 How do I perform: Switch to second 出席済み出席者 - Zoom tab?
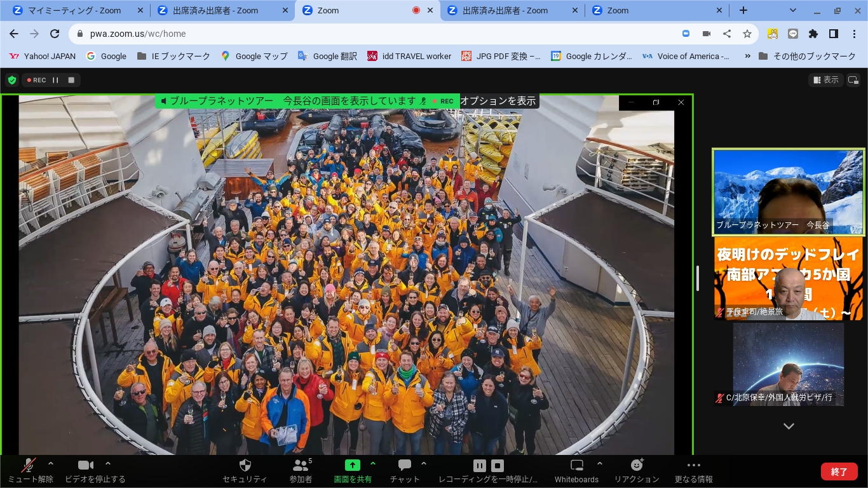point(505,10)
